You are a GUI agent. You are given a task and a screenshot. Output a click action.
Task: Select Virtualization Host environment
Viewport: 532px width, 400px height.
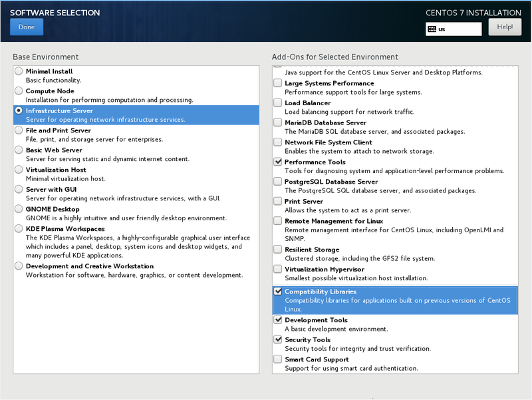pos(19,170)
